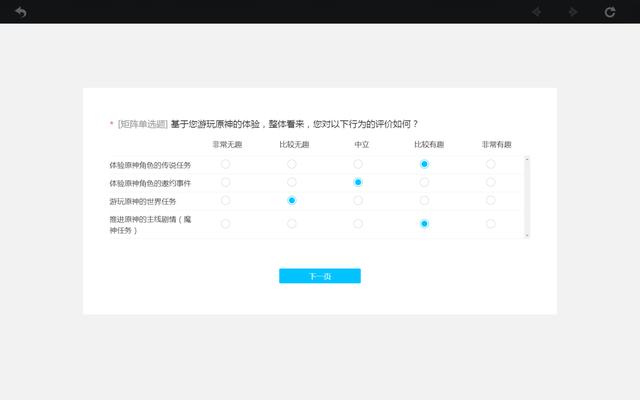Click the back arrow icon in top bar
The width and height of the screenshot is (640, 400).
coord(20,12)
